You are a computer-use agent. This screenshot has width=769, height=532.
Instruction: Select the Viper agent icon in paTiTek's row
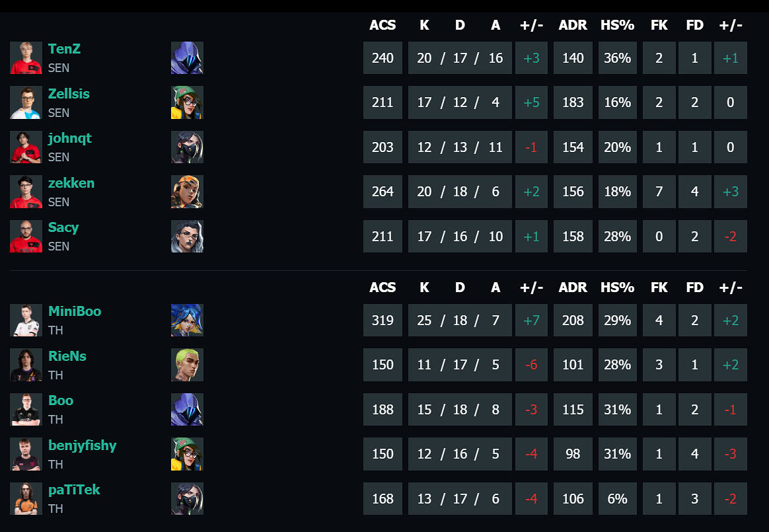(x=187, y=498)
